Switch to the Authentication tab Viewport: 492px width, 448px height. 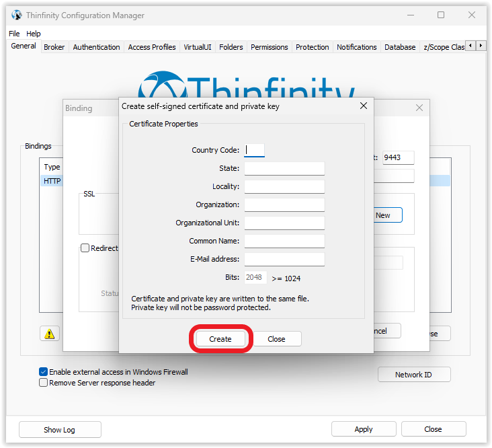(96, 47)
